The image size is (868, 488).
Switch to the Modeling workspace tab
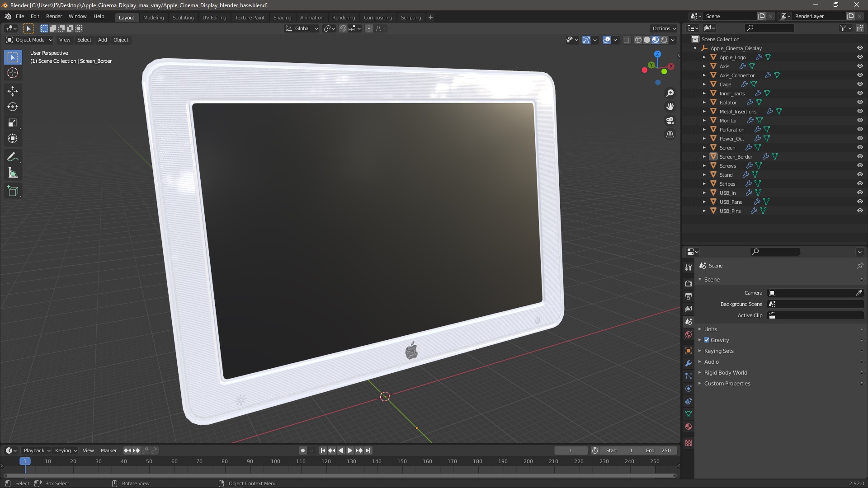[x=153, y=18]
